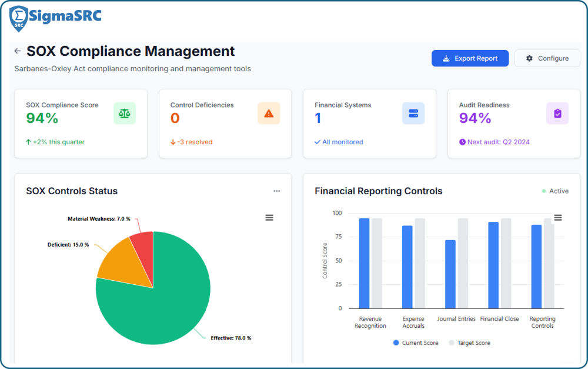Click the Expense Accruals blue bar
This screenshot has width=588, height=369.
click(x=407, y=267)
